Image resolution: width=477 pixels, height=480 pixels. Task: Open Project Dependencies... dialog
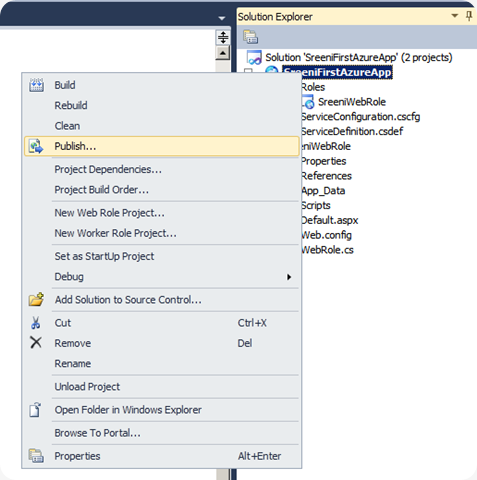pos(162,170)
